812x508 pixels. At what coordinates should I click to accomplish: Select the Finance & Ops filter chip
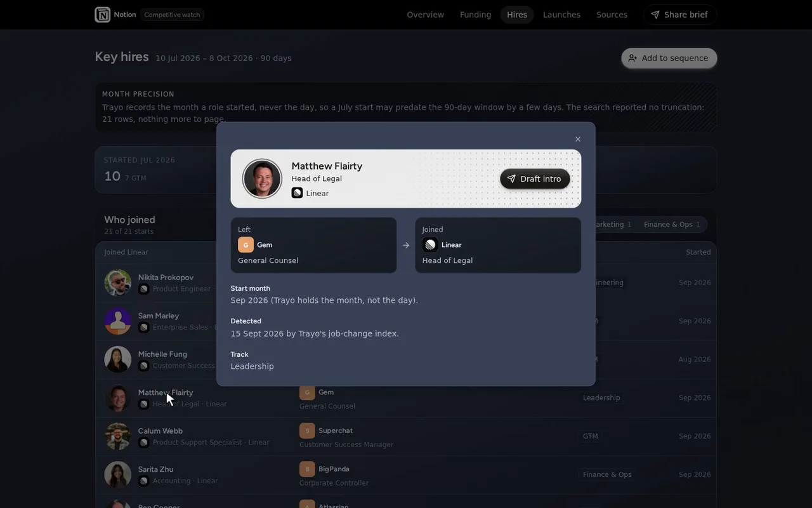point(672,224)
